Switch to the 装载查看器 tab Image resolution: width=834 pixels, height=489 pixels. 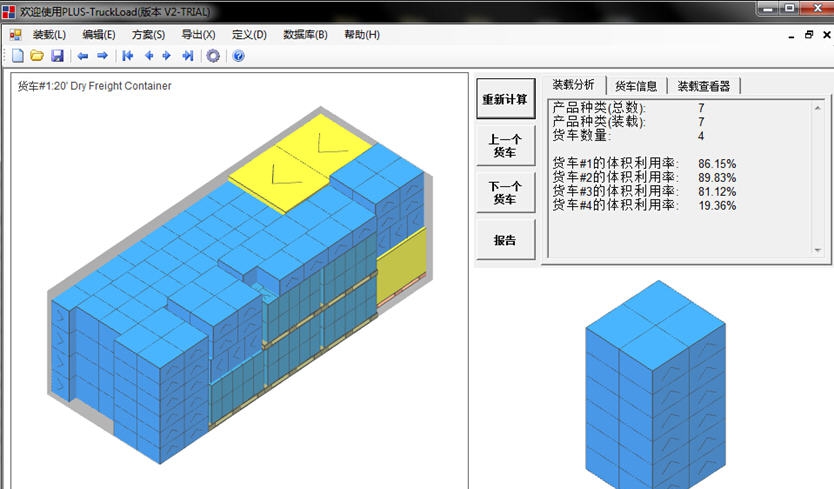(703, 86)
